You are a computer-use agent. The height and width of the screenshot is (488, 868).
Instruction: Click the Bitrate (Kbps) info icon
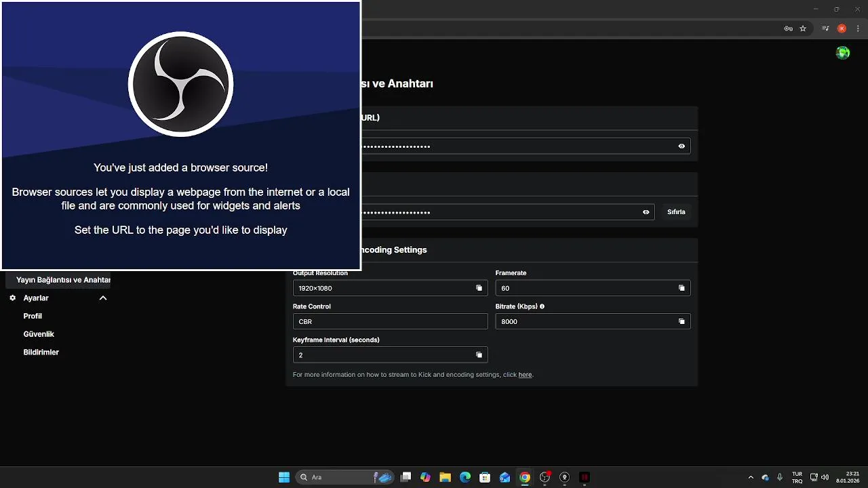[x=542, y=306]
